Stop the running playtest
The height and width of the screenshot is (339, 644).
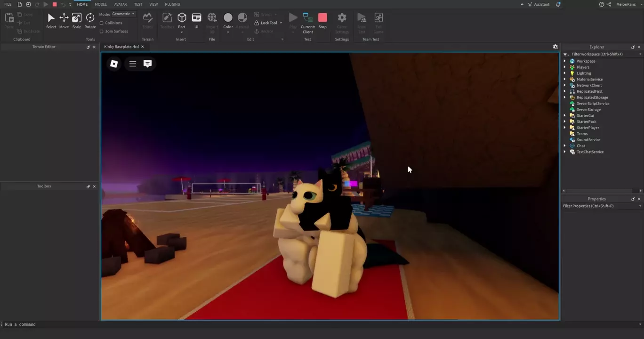point(322,20)
